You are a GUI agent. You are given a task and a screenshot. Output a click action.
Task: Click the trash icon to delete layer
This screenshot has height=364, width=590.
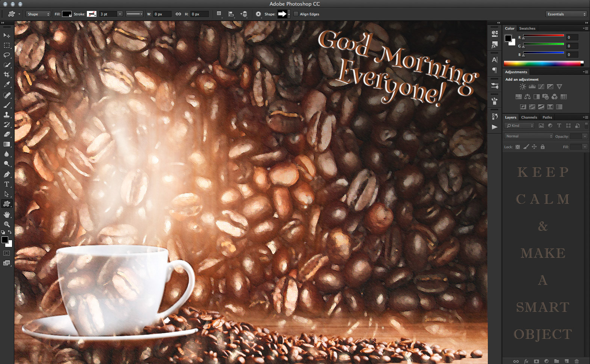pyautogui.click(x=576, y=361)
